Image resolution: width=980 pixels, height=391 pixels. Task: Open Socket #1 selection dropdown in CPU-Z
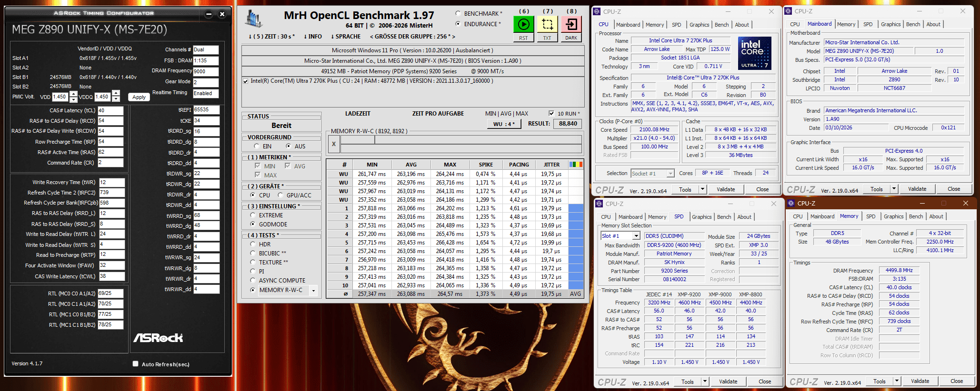pos(670,174)
